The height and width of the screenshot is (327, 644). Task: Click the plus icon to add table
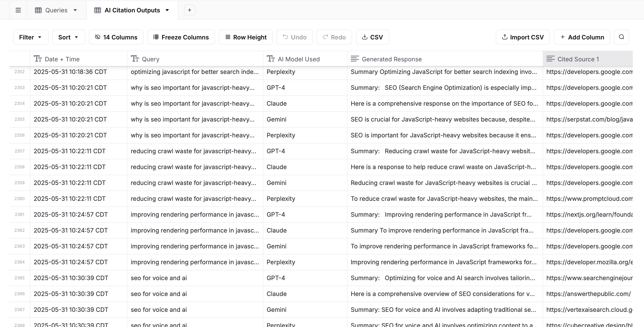pos(190,10)
